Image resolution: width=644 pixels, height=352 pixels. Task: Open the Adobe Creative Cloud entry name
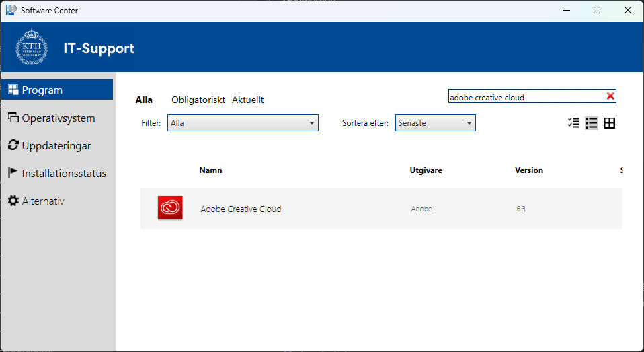pyautogui.click(x=241, y=209)
